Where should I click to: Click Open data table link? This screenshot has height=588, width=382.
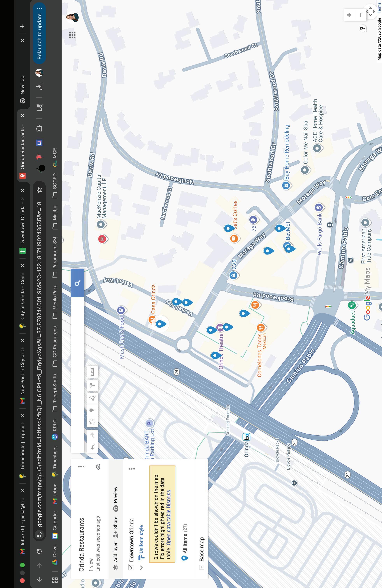(x=169, y=528)
